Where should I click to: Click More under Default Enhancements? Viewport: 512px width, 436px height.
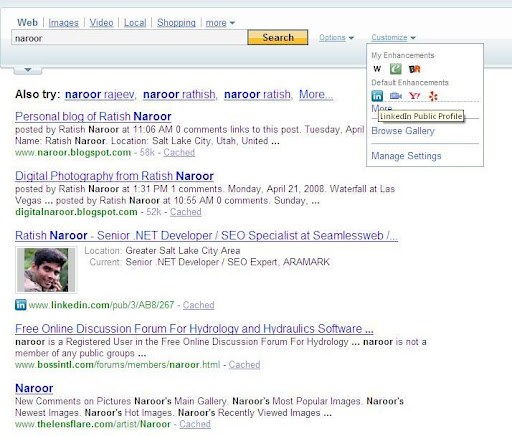coord(381,108)
